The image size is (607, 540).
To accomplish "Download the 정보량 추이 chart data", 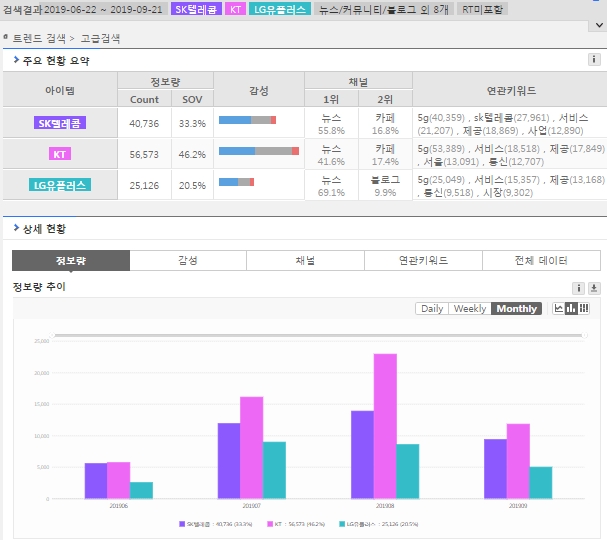I will tap(594, 288).
